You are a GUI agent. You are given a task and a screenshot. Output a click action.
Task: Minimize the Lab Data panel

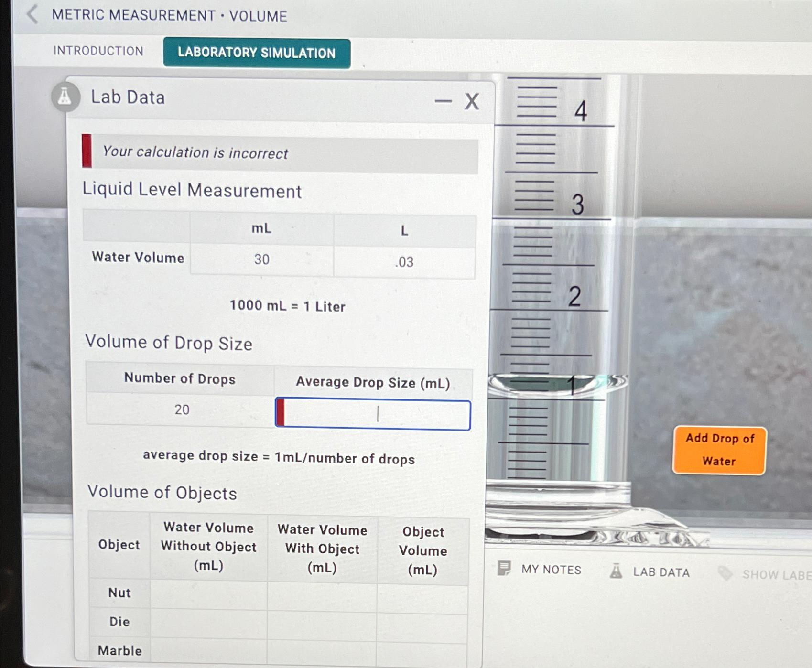[444, 102]
